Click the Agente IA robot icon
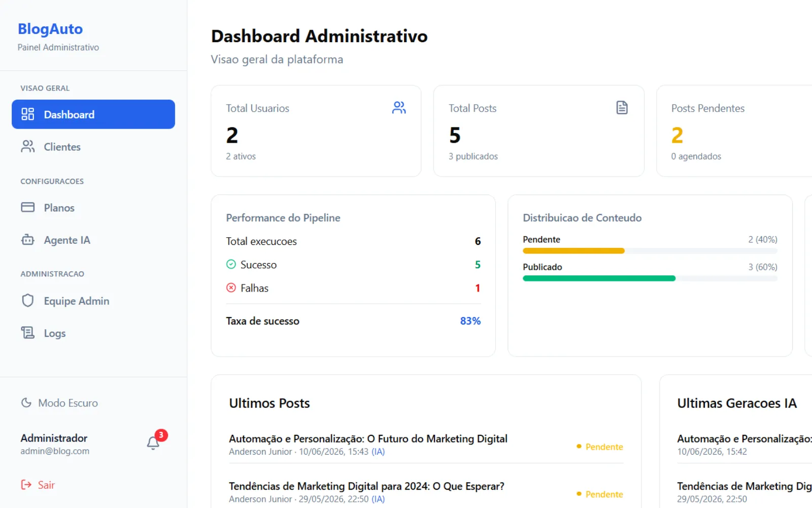Screen dimensions: 812x508 tap(28, 240)
